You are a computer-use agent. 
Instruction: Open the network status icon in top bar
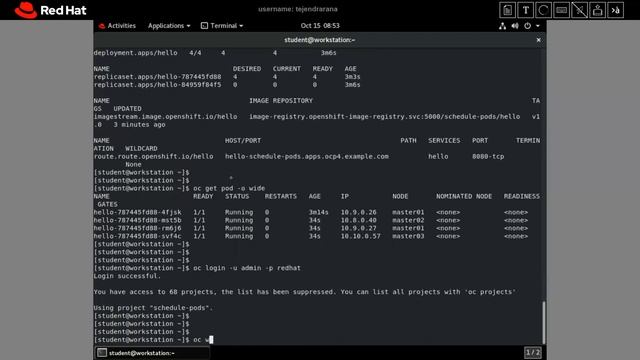[x=502, y=26]
